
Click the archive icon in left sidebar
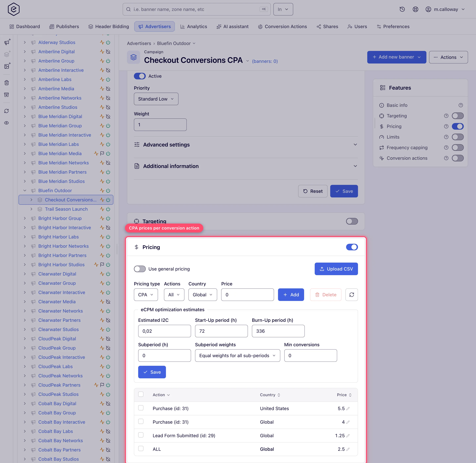click(7, 95)
